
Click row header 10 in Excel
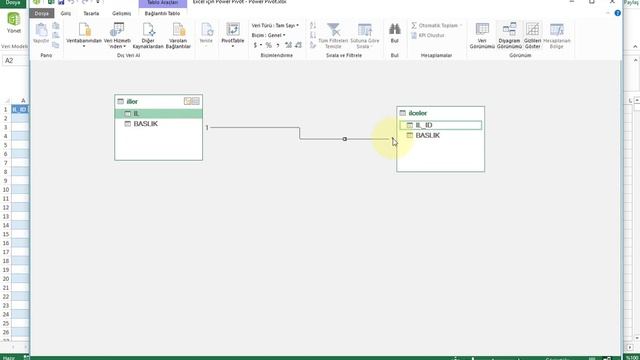6,190
